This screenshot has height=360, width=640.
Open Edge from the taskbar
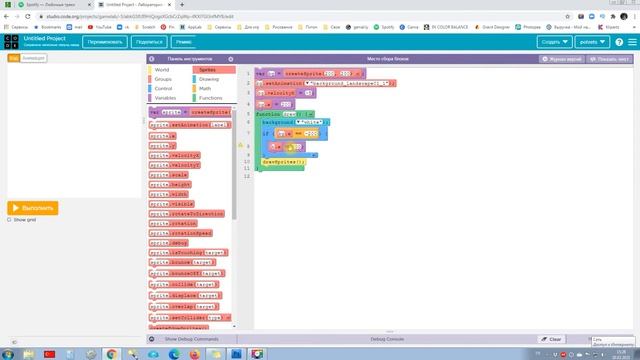[x=174, y=354]
